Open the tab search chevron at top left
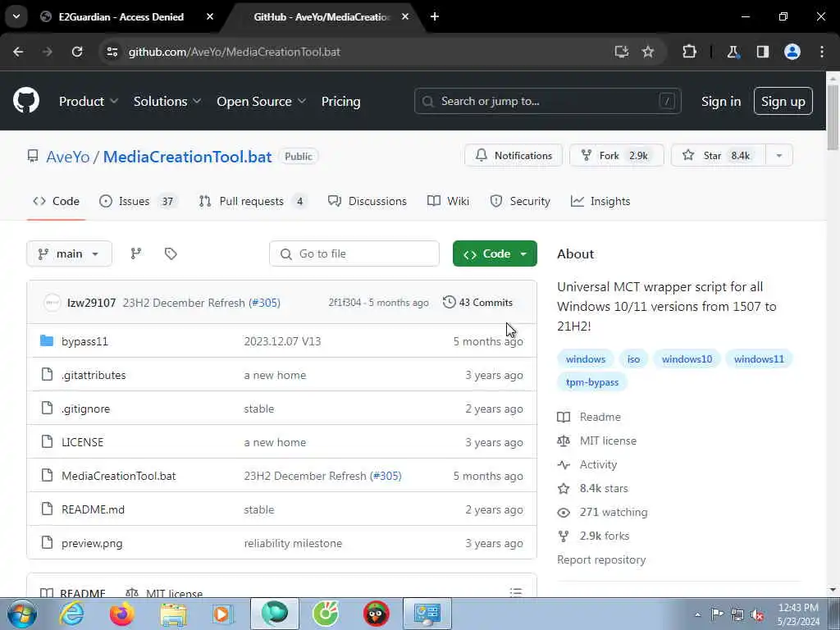The image size is (840, 630). [16, 16]
